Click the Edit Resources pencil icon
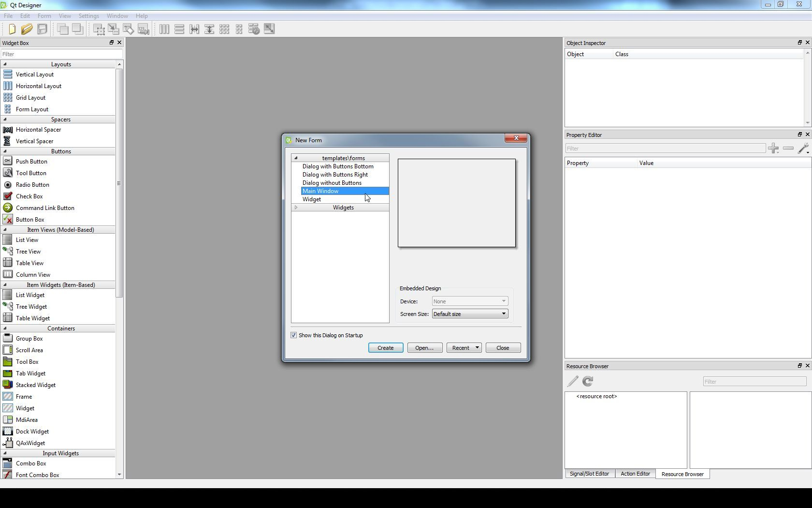 point(573,382)
